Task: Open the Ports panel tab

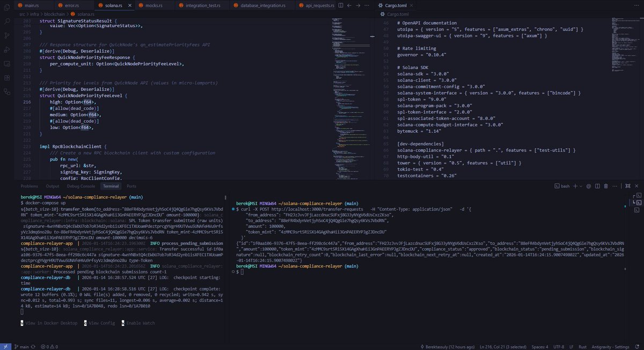Action: (131, 186)
